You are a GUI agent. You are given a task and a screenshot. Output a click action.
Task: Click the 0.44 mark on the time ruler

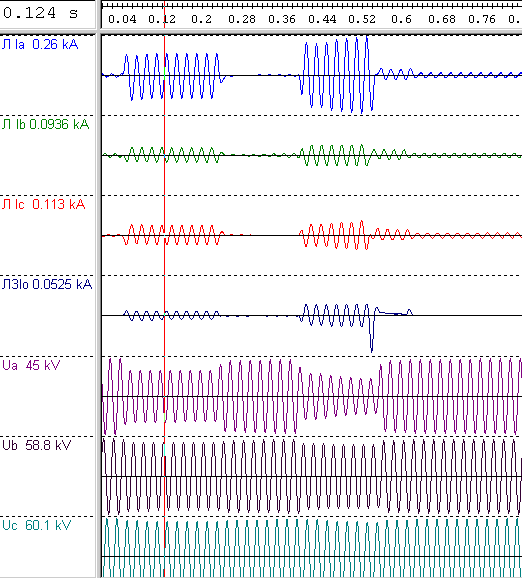pos(322,19)
